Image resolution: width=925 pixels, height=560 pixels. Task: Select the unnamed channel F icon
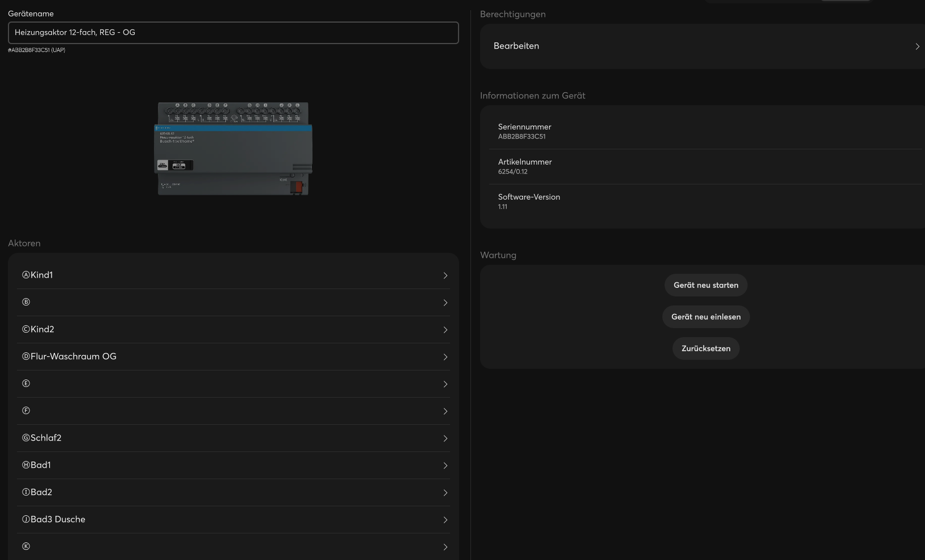pyautogui.click(x=26, y=411)
